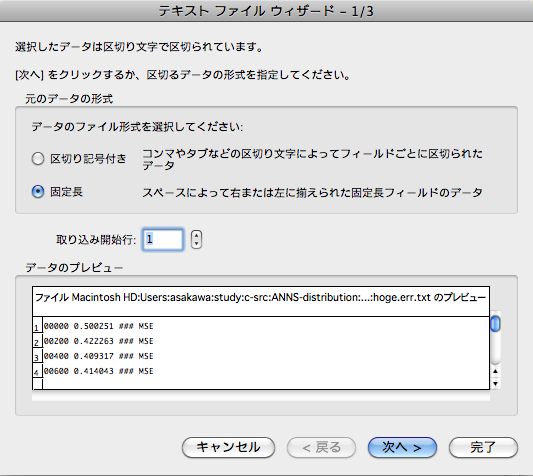Click preview row 00600 0.414043 ### MSE

click(x=99, y=371)
